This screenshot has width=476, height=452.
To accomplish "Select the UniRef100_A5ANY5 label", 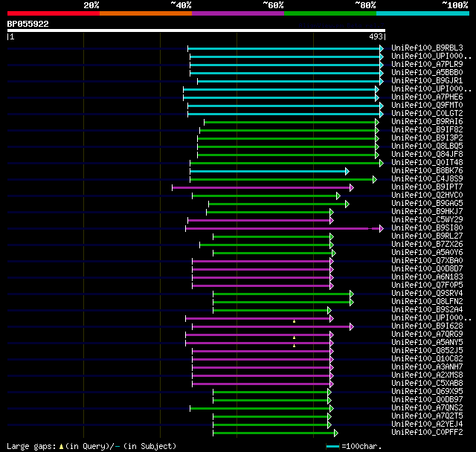I will (427, 343).
